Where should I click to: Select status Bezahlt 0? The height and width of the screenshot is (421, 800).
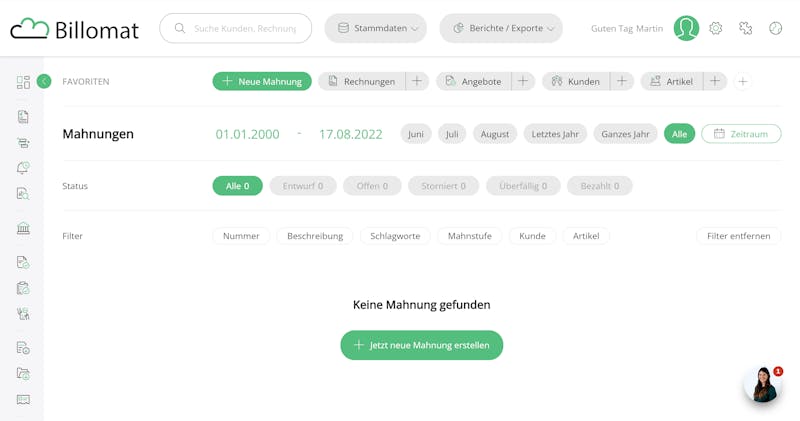[600, 186]
